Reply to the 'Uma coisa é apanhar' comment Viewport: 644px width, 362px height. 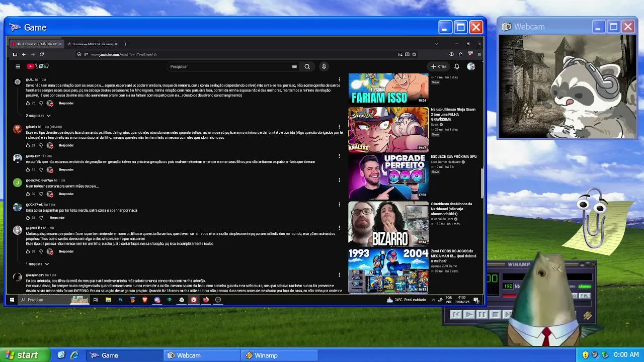[x=57, y=218]
